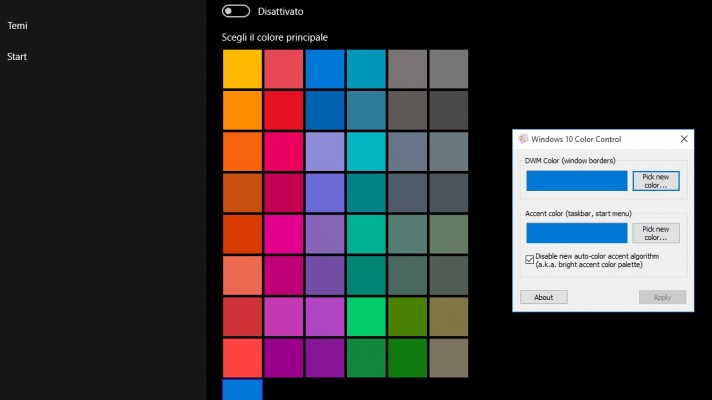Toggle the Disattivato switch
Viewport: 712px width, 400px height.
click(x=236, y=11)
